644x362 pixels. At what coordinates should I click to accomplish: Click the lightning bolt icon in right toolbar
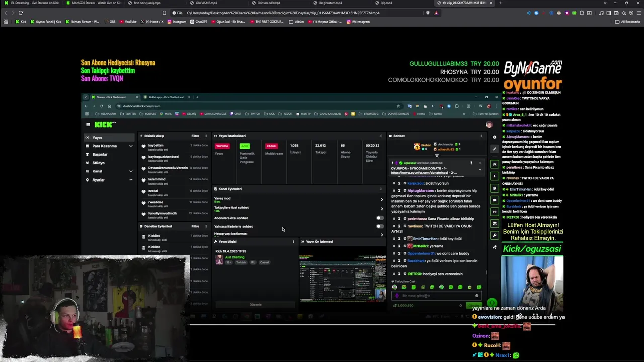pos(495,176)
